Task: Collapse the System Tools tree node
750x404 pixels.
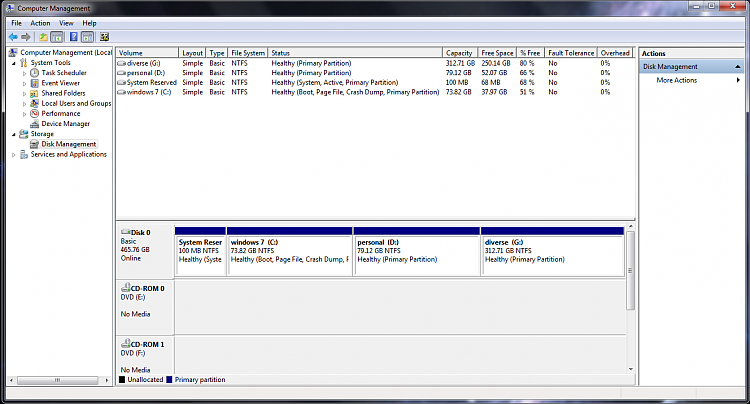Action: 14,63
